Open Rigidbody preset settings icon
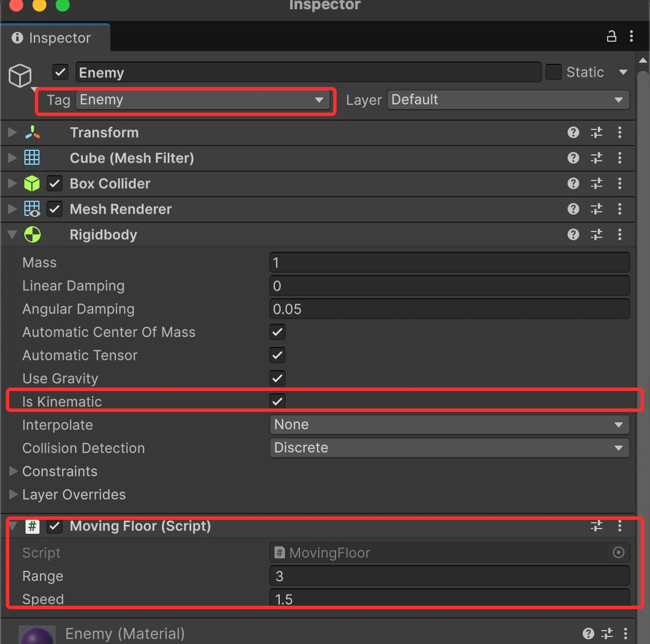The width and height of the screenshot is (650, 644). [x=596, y=234]
